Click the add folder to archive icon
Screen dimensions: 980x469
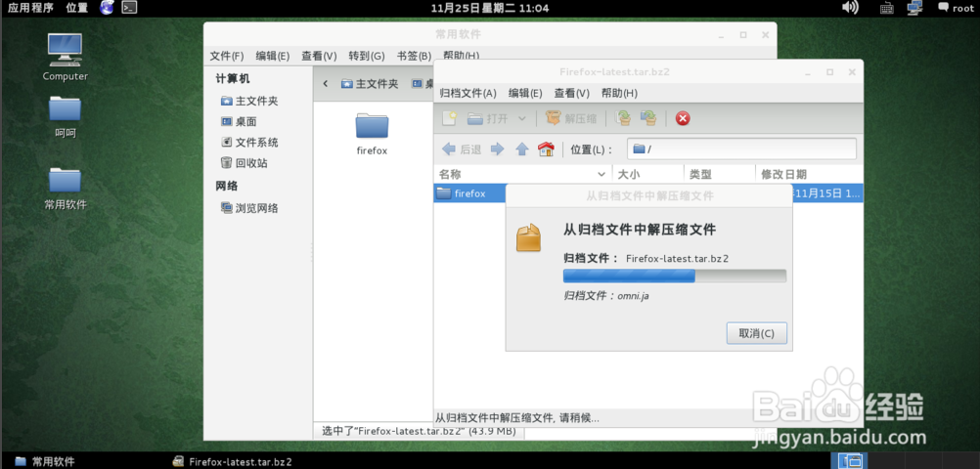pyautogui.click(x=648, y=118)
